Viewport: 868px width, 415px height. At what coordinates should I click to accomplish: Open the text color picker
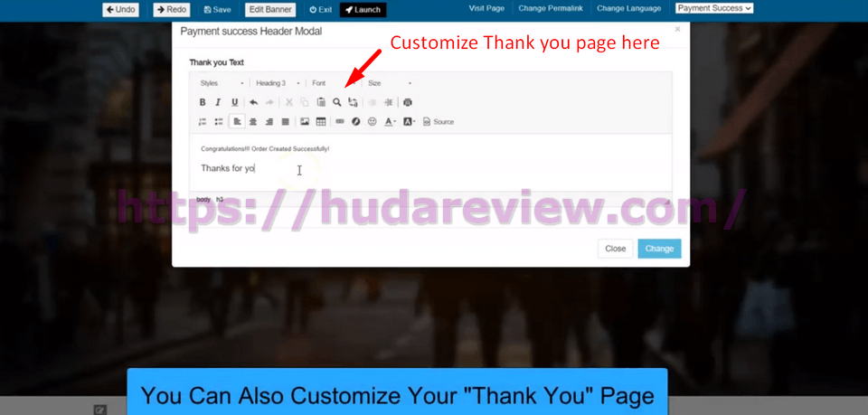coord(390,121)
